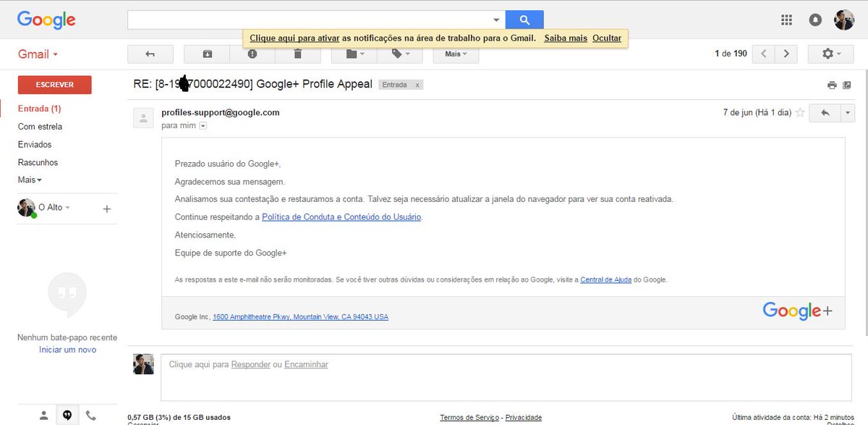The image size is (868, 425).
Task: Open Com estrela folder
Action: (x=40, y=127)
